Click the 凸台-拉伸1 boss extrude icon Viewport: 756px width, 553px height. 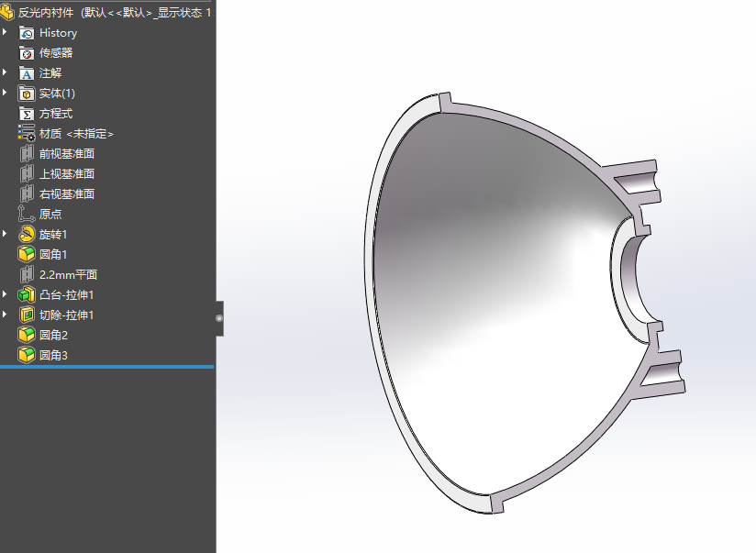(27, 294)
